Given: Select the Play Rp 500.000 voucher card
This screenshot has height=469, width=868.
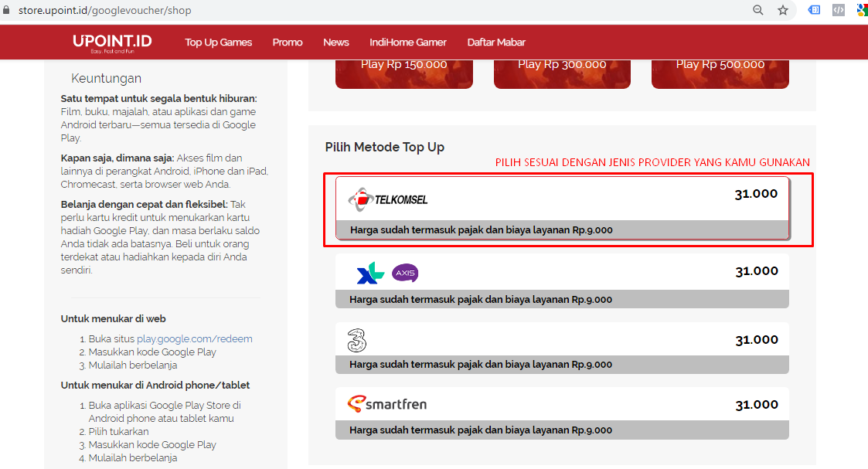Looking at the screenshot, I should click(x=720, y=73).
